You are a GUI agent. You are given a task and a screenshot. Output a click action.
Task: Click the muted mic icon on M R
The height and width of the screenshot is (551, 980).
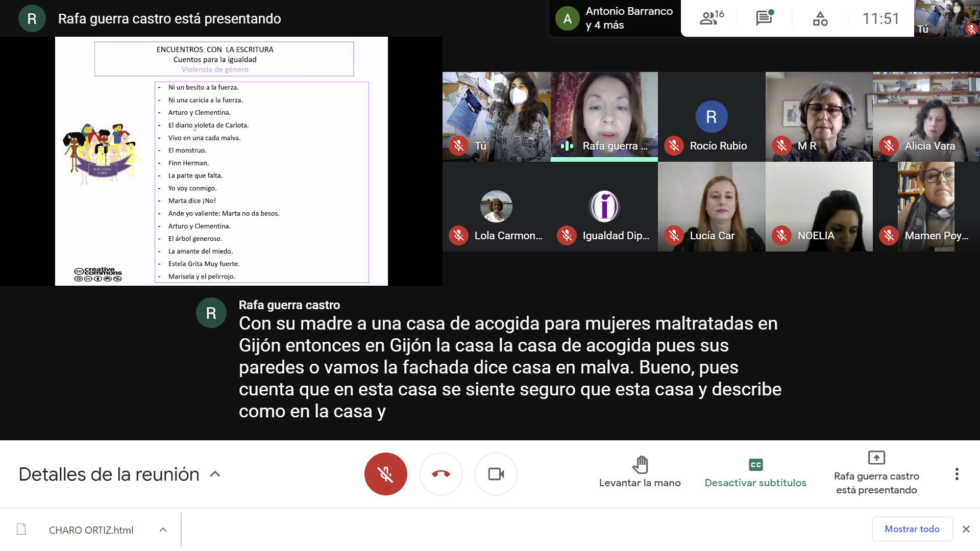(x=781, y=146)
